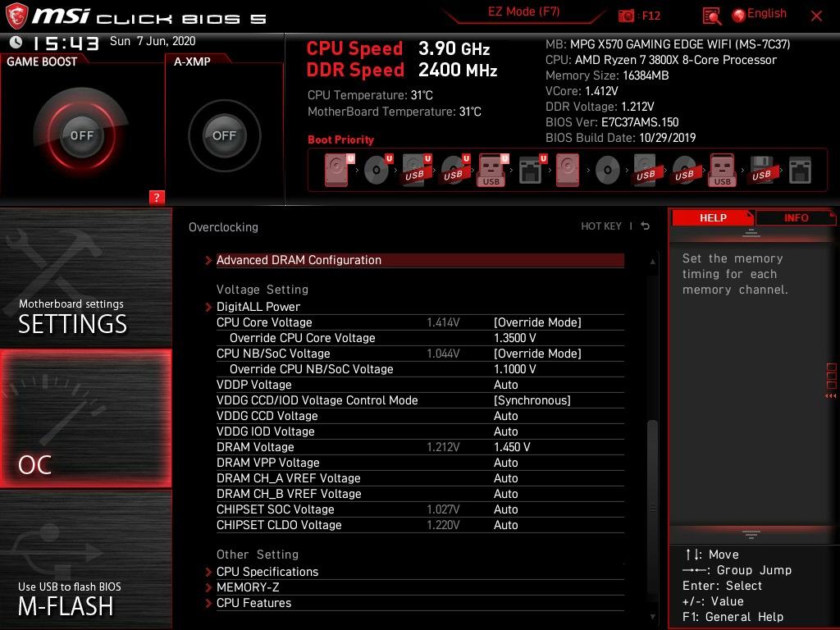Open the VDDP Voltage Auto setting
The image size is (840, 630).
(505, 385)
